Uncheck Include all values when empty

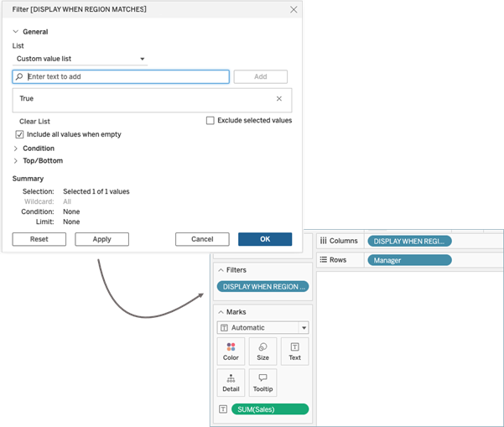click(x=20, y=134)
